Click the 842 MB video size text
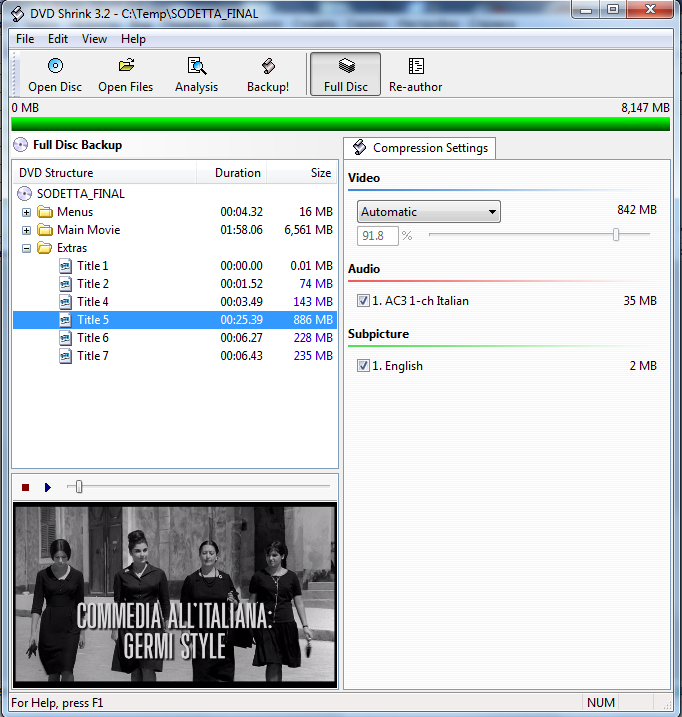The image size is (682, 717). click(637, 210)
